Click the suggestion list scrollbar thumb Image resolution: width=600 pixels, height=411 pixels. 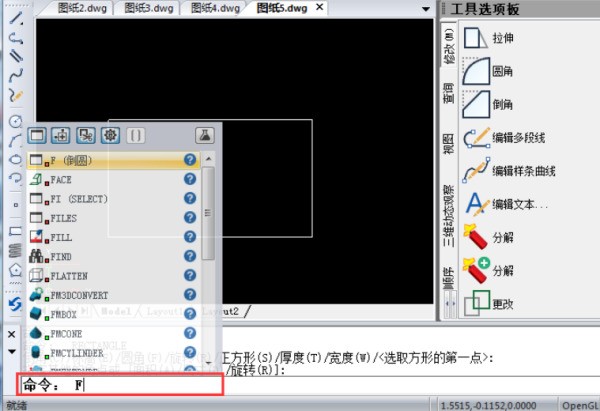(x=208, y=213)
